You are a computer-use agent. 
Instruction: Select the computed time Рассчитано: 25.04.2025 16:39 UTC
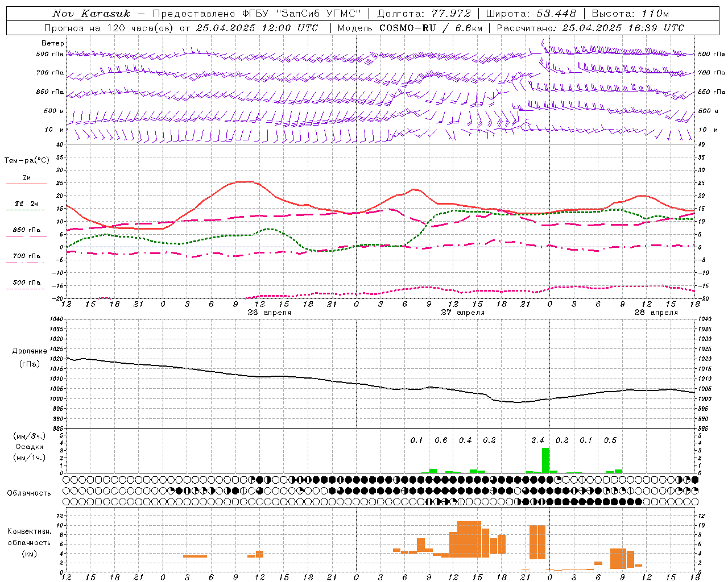(590, 28)
